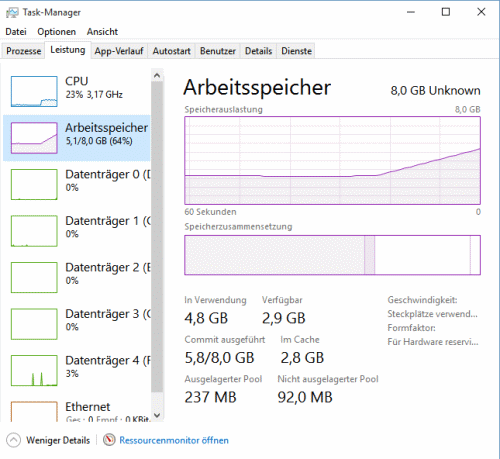Minimize the Task-Manager window
500x459 pixels.
[x=411, y=12]
